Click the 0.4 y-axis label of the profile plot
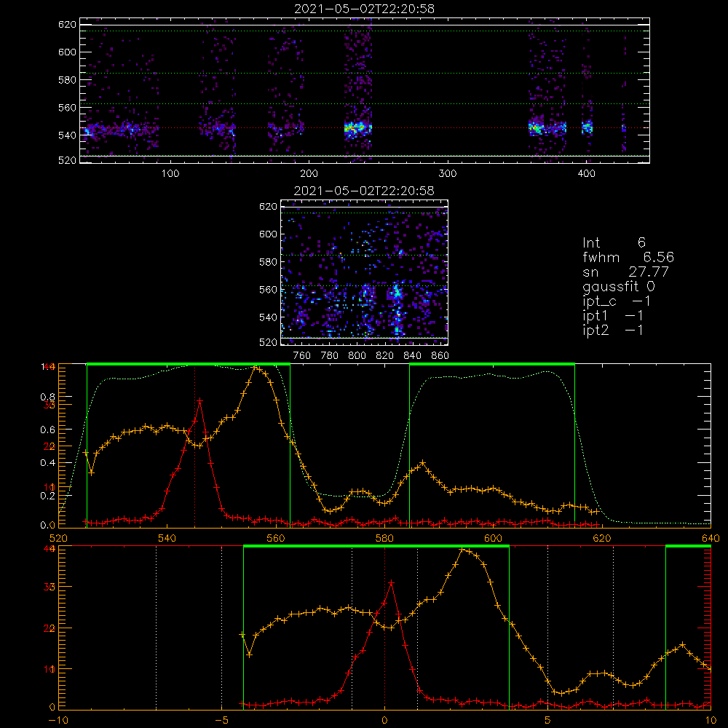 (x=48, y=463)
